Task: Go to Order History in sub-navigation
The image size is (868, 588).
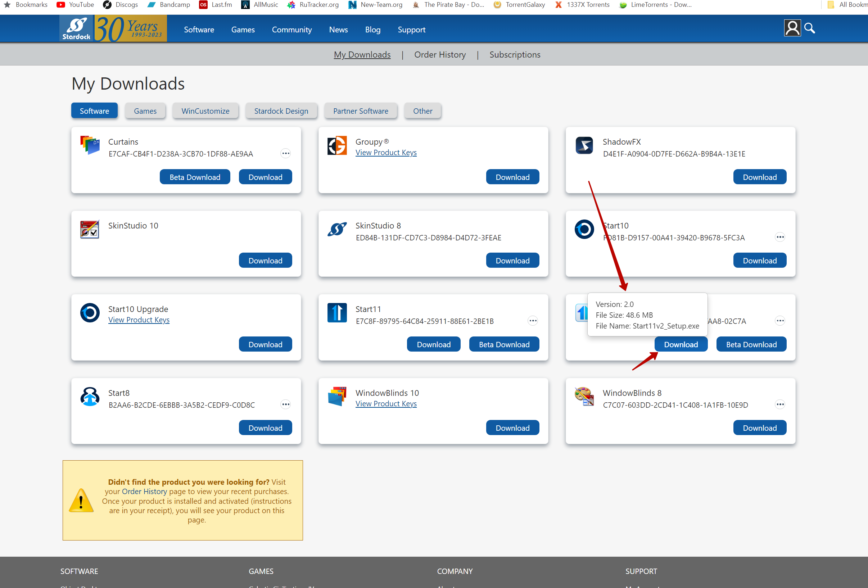Action: point(440,55)
